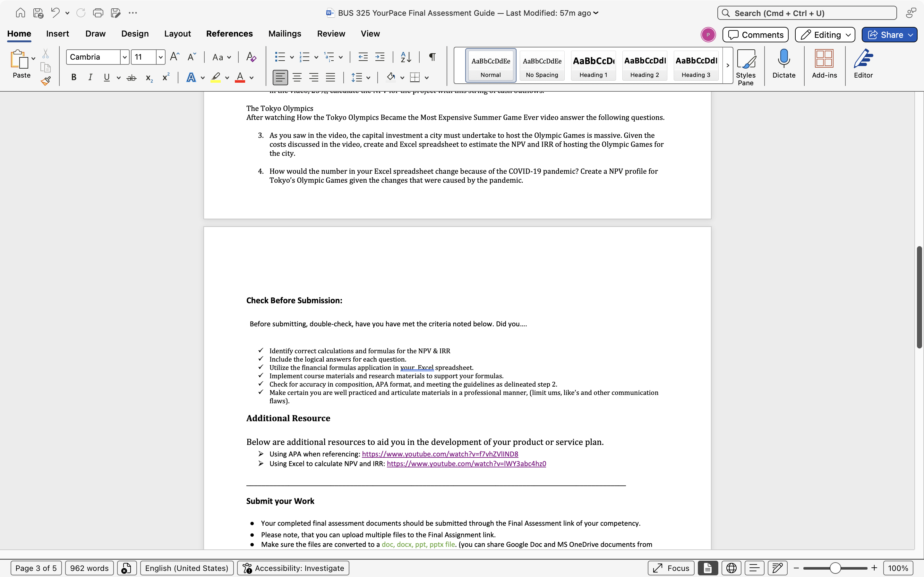This screenshot has height=577, width=924.
Task: Start Dictate microphone
Action: click(783, 63)
